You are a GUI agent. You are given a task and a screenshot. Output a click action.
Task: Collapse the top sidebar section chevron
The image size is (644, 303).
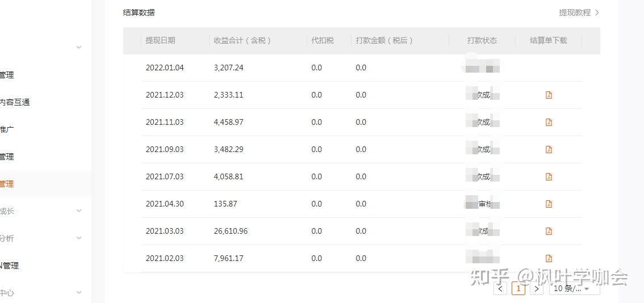click(x=79, y=47)
